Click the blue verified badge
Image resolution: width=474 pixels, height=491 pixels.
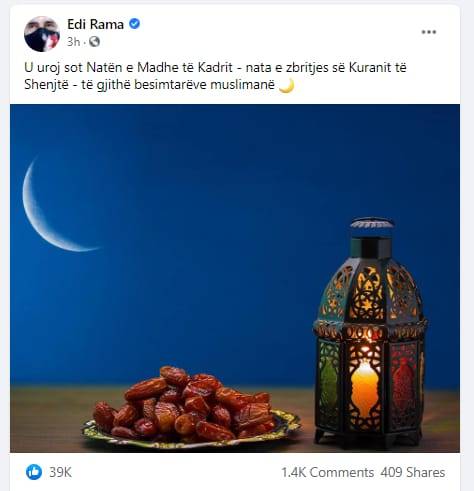tap(134, 24)
